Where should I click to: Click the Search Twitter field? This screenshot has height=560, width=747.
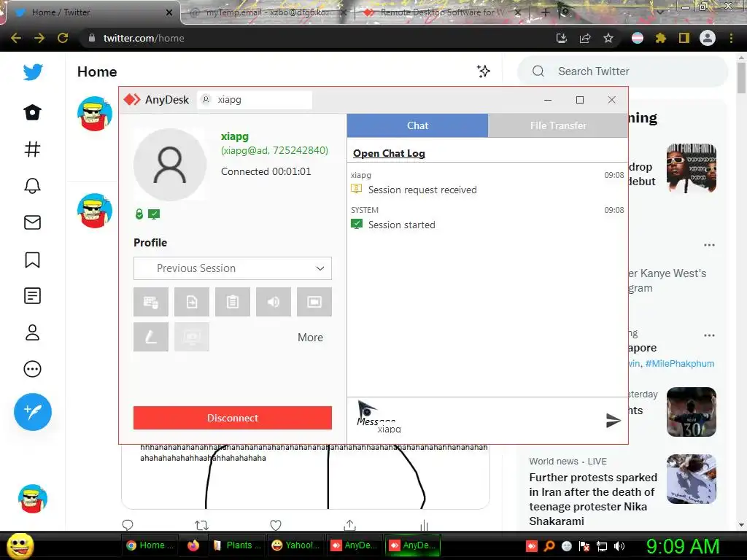pyautogui.click(x=623, y=71)
